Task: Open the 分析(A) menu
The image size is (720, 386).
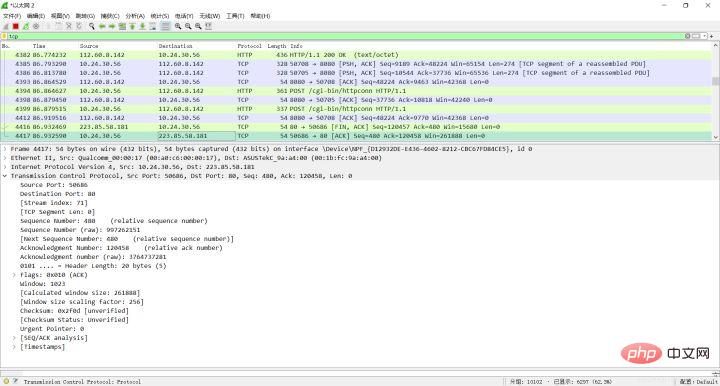Action: (135, 16)
